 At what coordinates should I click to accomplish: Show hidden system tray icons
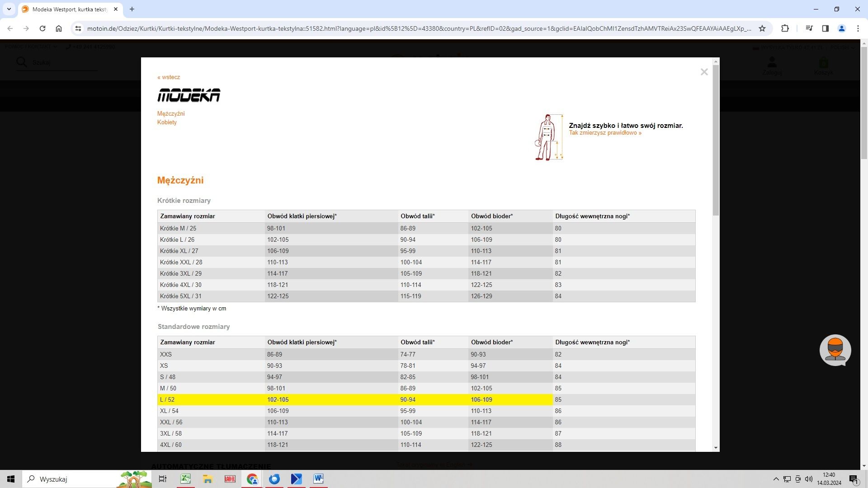pyautogui.click(x=776, y=479)
